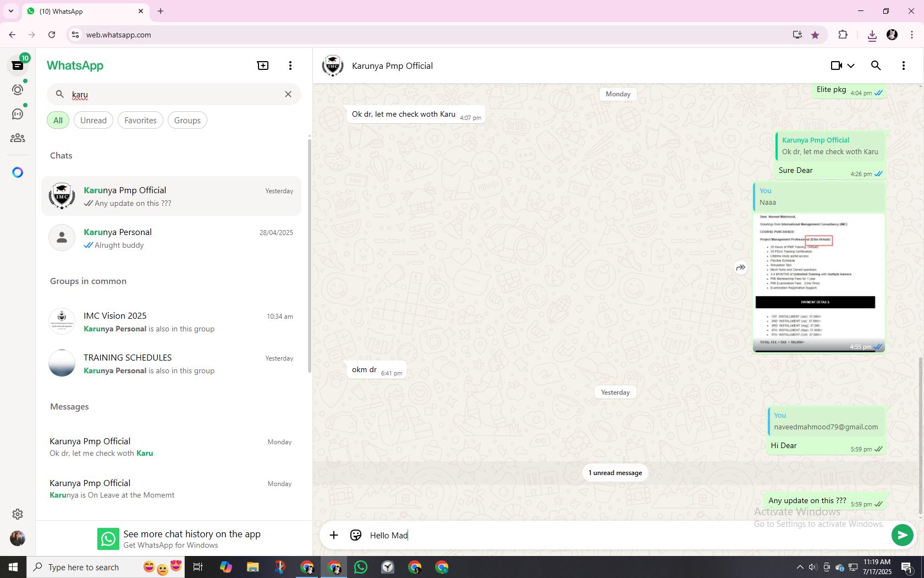Click Get WhatsApp for Windows link
The width and height of the screenshot is (924, 578).
pyautogui.click(x=170, y=546)
